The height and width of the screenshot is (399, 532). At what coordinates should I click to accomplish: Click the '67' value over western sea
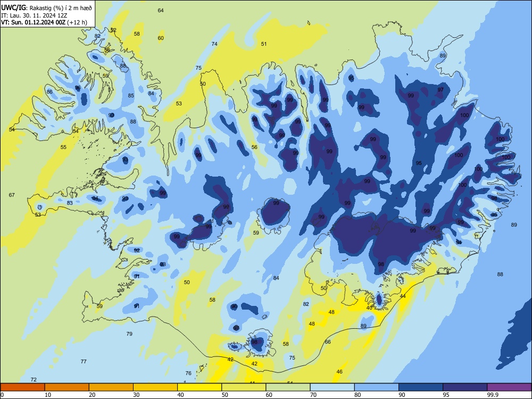(x=12, y=195)
